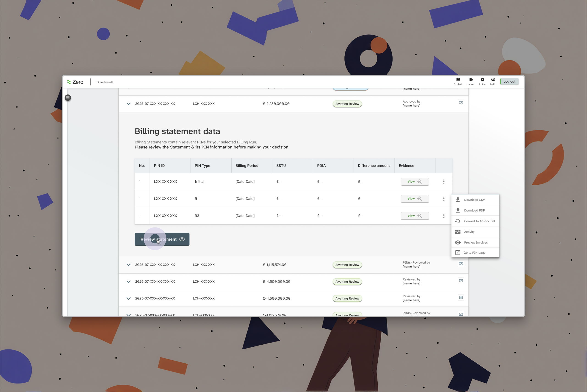
Task: Expand the first £-4,500,000.00 statement row
Action: pyautogui.click(x=128, y=281)
